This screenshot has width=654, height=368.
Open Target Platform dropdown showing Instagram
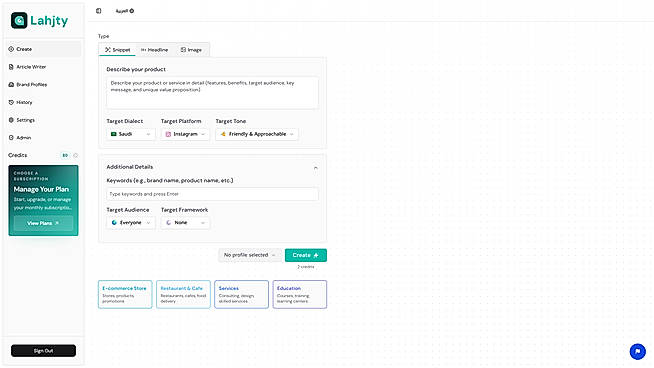[185, 134]
